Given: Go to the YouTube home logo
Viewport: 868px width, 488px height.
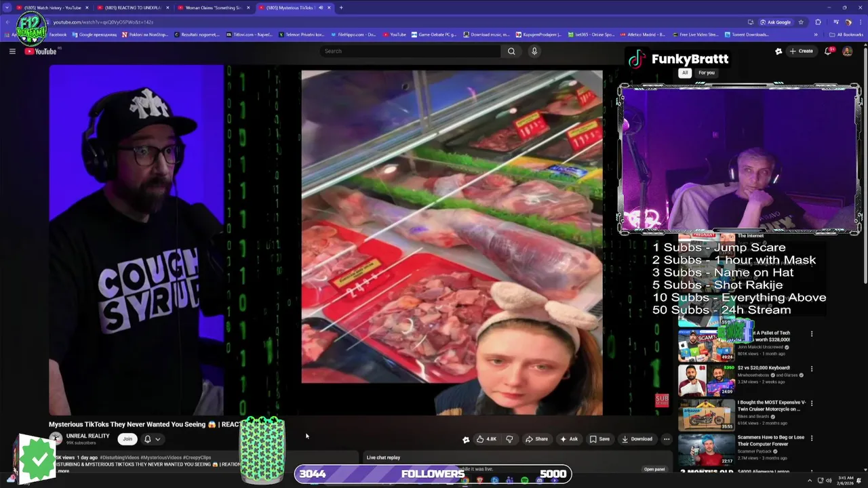Looking at the screenshot, I should point(41,52).
